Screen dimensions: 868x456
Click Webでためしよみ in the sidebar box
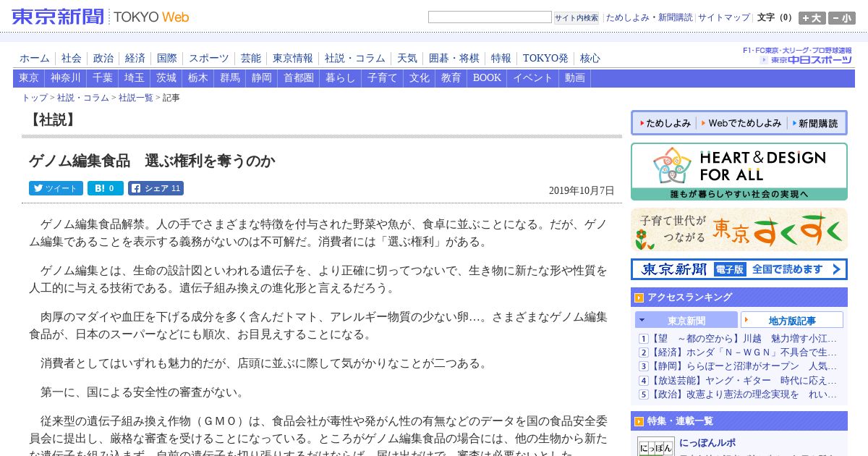741,123
